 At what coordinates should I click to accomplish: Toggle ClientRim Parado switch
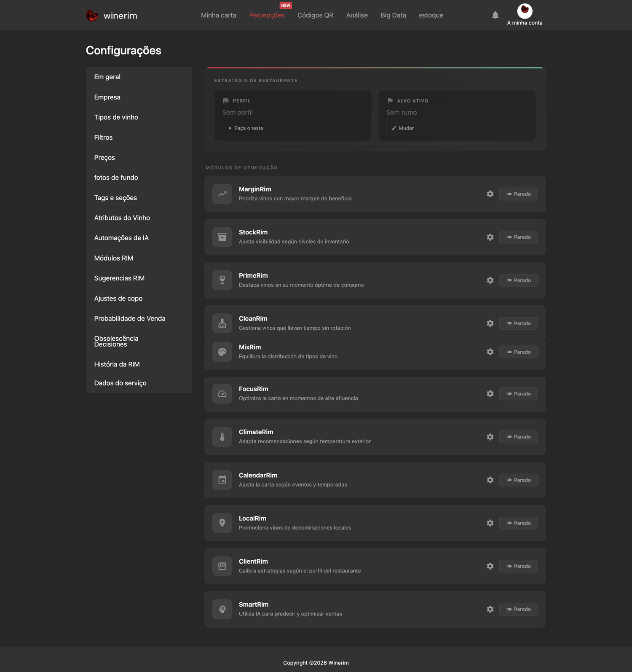click(x=518, y=566)
